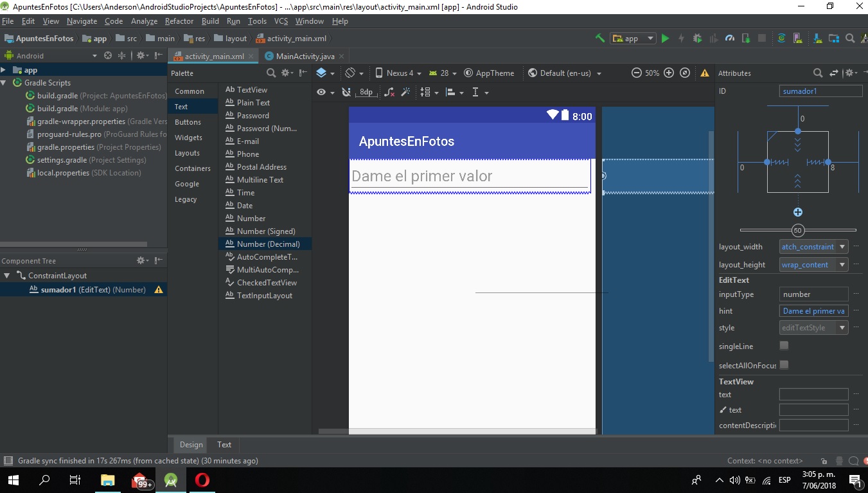Click the Clear All Constraints icon

click(389, 93)
